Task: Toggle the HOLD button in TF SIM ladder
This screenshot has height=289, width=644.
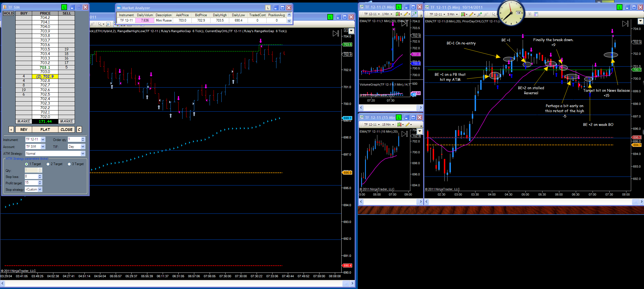Action: (x=8, y=13)
